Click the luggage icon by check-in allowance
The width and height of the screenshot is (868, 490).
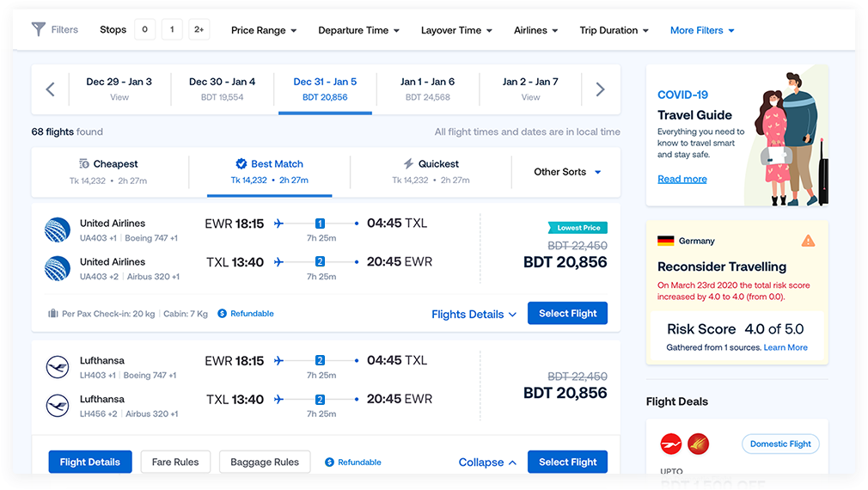[53, 314]
